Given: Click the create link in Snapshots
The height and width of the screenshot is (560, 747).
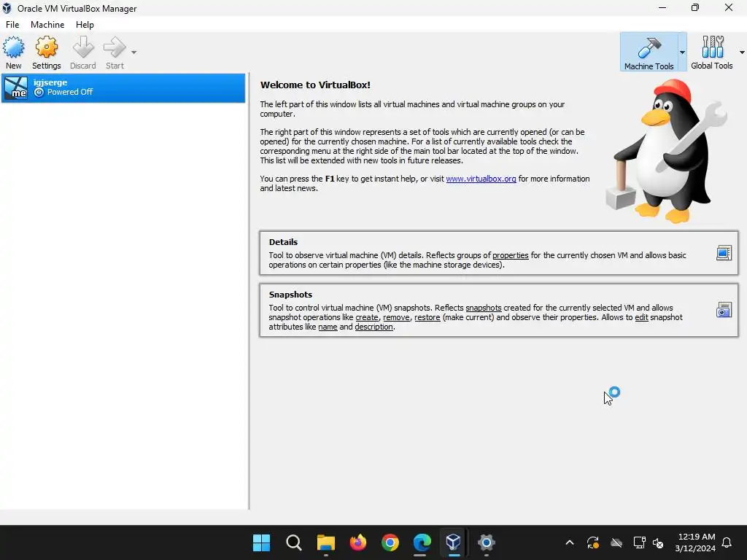Looking at the screenshot, I should click(x=367, y=317).
